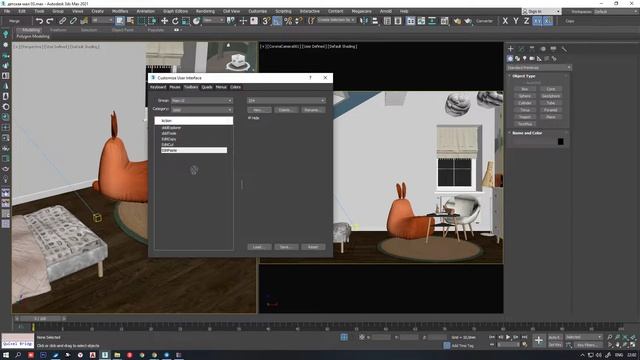Switch to Keyboard tab in Customize dialog
640x360 pixels.
(x=158, y=87)
